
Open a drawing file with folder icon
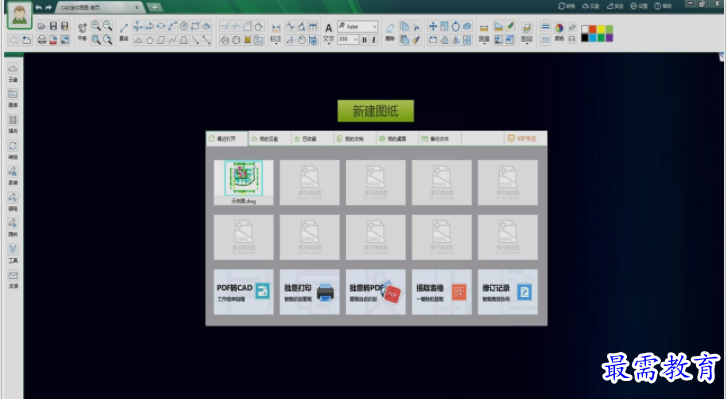[42, 26]
